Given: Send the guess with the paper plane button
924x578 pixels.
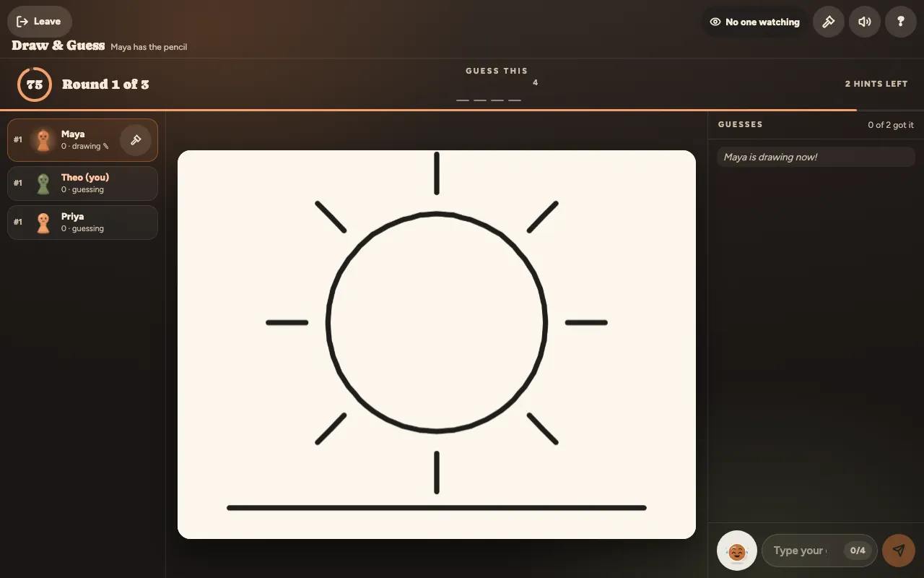Looking at the screenshot, I should (x=899, y=551).
